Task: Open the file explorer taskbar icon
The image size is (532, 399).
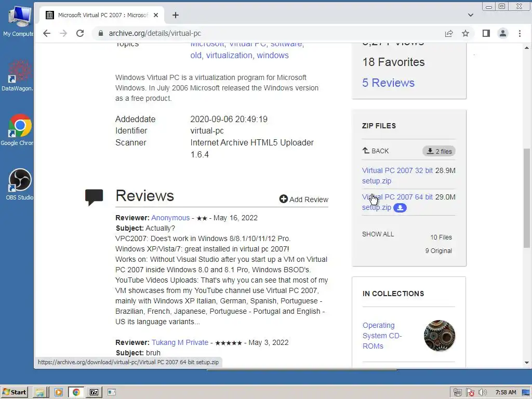Action: point(40,393)
